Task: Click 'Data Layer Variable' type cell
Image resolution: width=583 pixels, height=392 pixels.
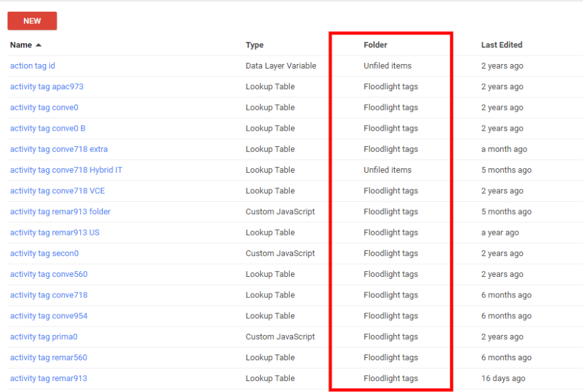Action: coord(281,66)
